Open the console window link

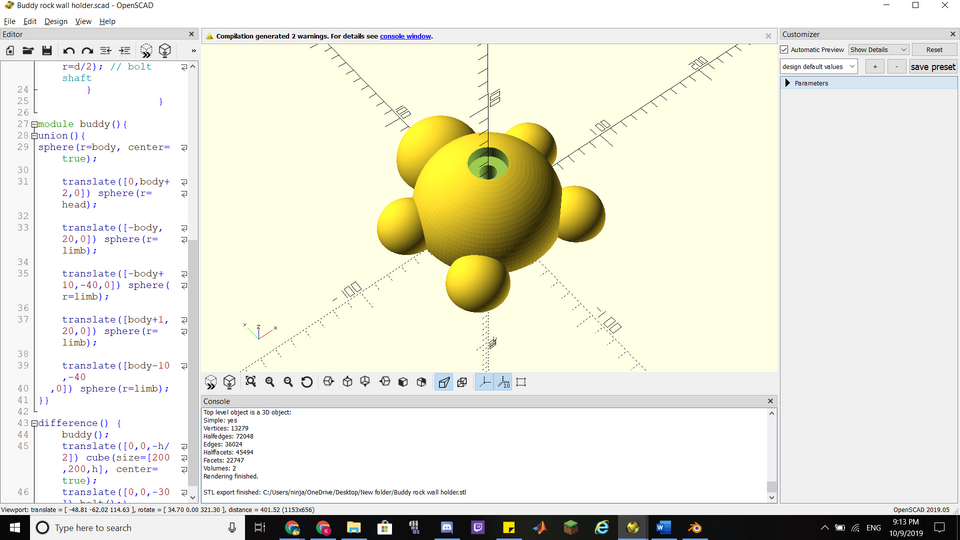[x=405, y=36]
